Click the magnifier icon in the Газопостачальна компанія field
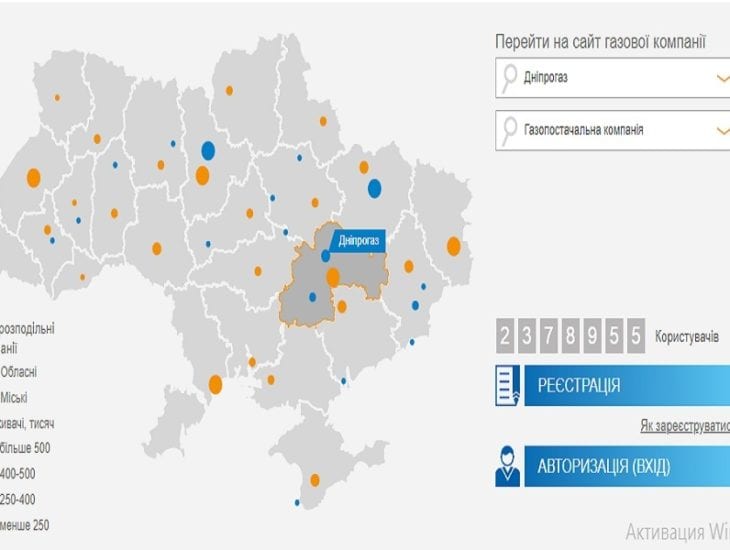Screen dimensions: 730x550 (511, 130)
